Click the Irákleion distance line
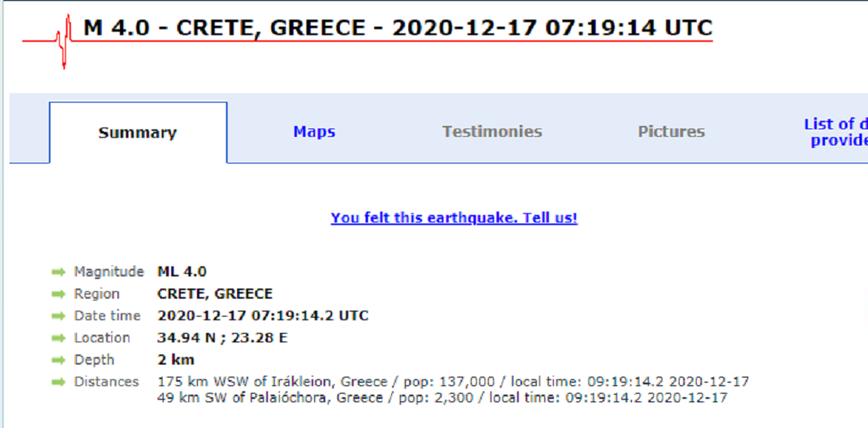 [453, 382]
